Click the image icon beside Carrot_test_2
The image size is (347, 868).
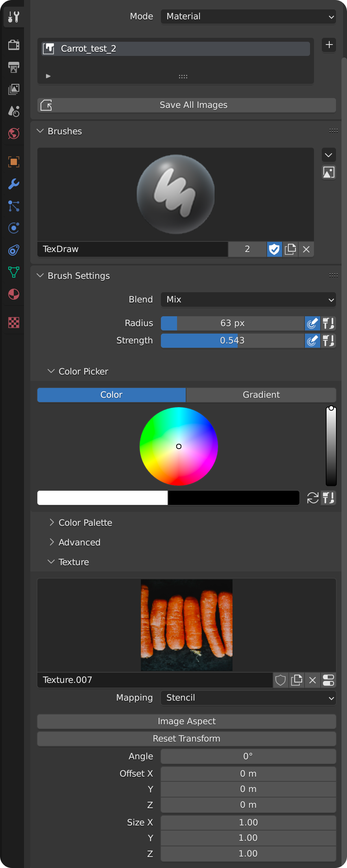click(x=48, y=49)
